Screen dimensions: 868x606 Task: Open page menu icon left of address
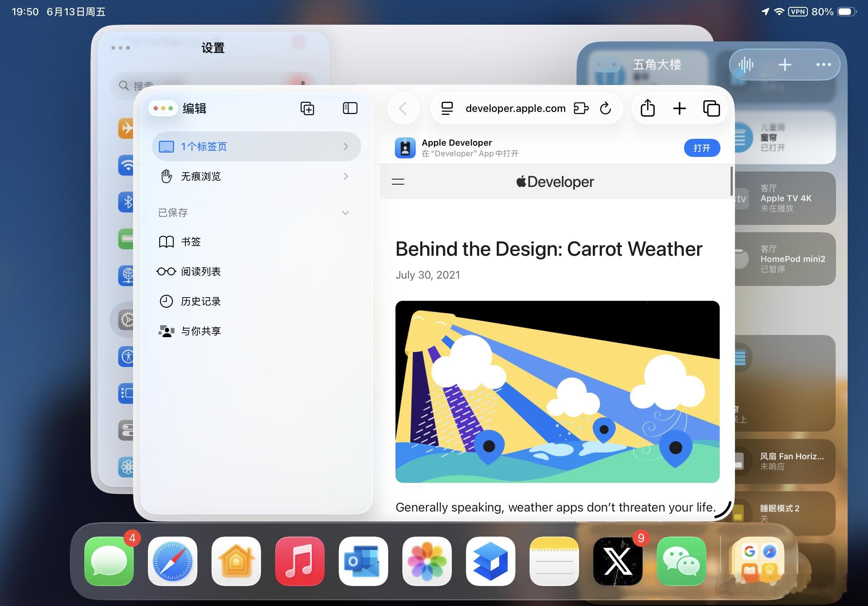(447, 108)
